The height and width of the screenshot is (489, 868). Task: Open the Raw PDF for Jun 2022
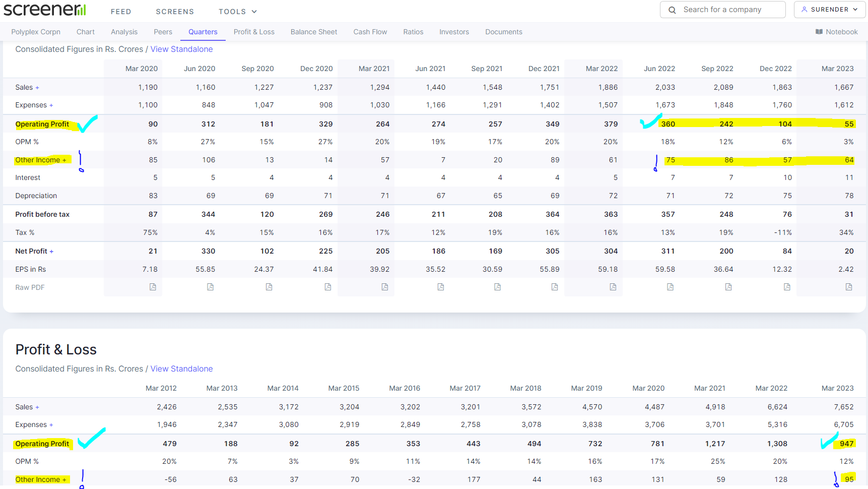pyautogui.click(x=670, y=287)
